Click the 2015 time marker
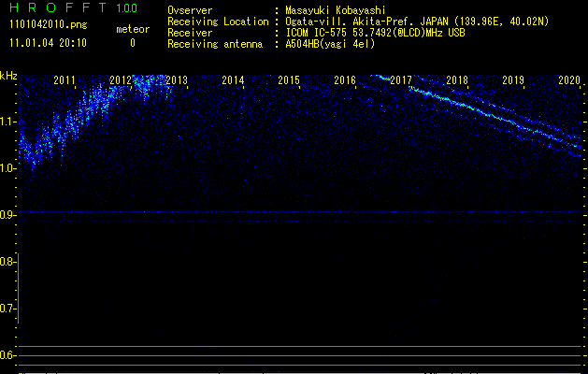Image resolution: width=588 pixels, height=374 pixels. click(x=289, y=79)
